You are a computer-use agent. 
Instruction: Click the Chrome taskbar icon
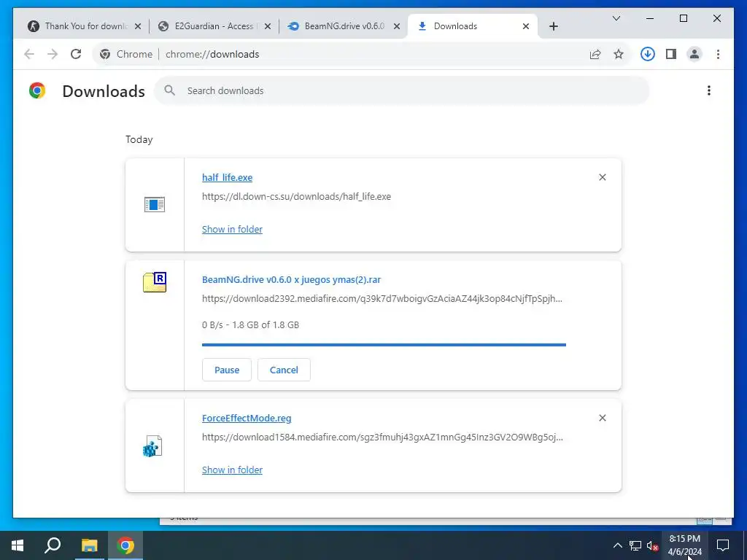point(125,545)
